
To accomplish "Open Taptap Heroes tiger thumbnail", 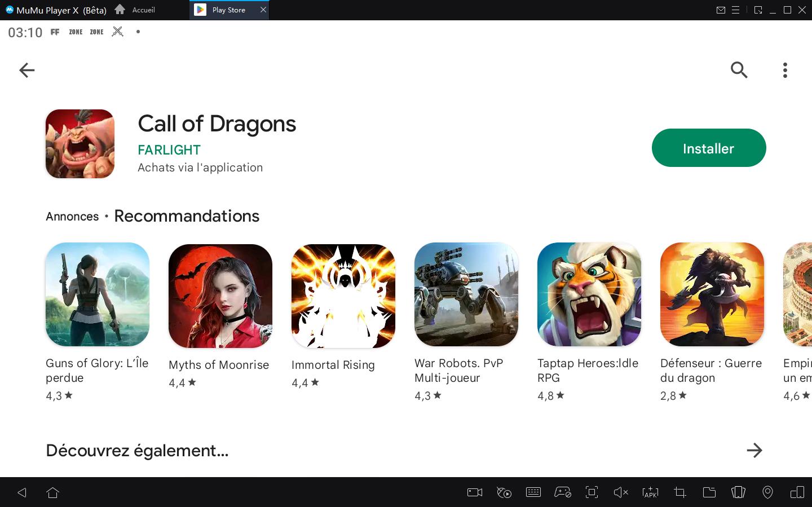I will coord(589,294).
